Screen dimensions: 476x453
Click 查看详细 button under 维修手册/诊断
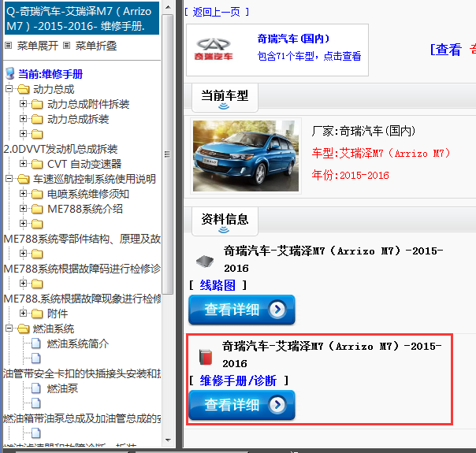242,405
